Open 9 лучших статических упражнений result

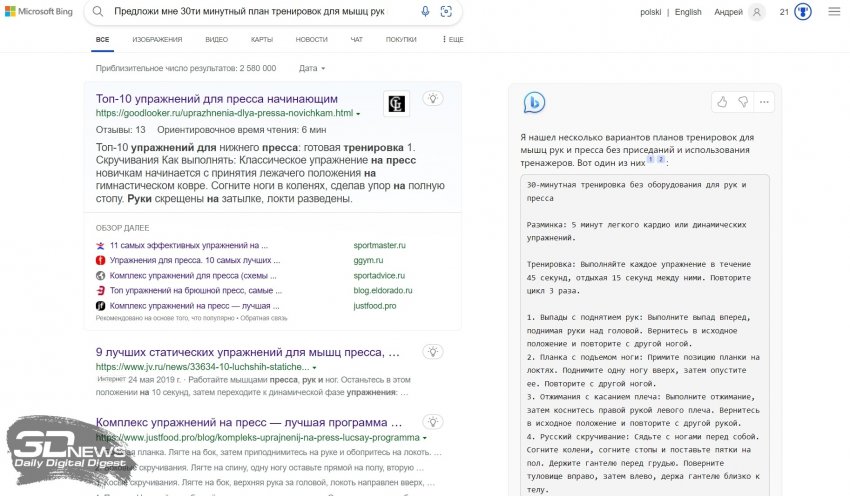[247, 353]
